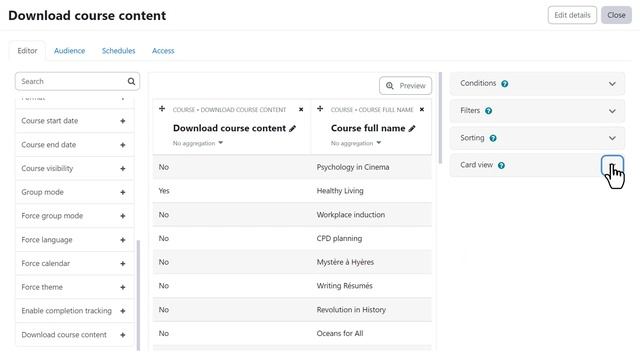640x360 pixels.
Task: Click the Group mode list item
Action: tap(75, 192)
